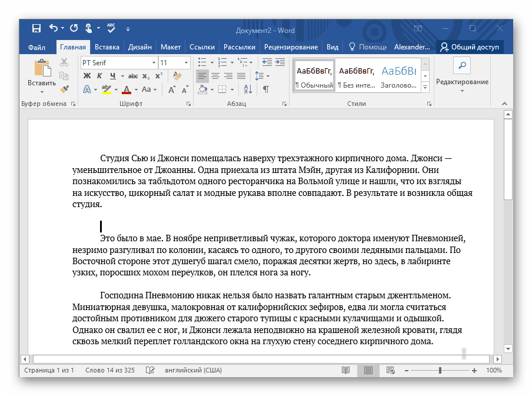Align text right
Image resolution: width=532 pixels, height=396 pixels.
click(228, 76)
